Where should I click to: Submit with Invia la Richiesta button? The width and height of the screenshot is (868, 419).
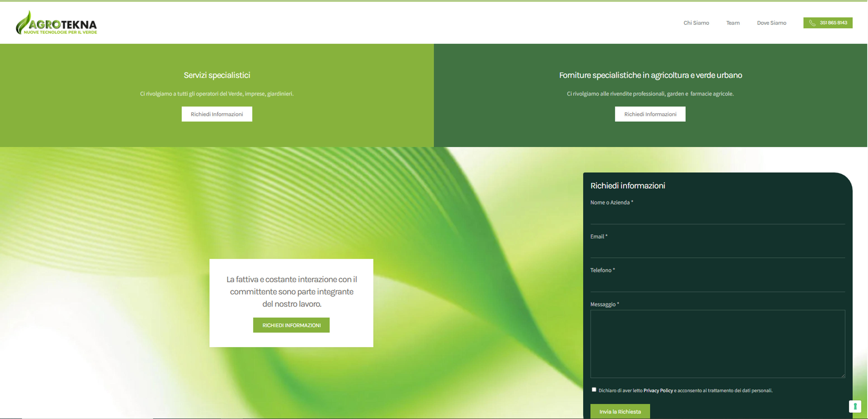[620, 411]
